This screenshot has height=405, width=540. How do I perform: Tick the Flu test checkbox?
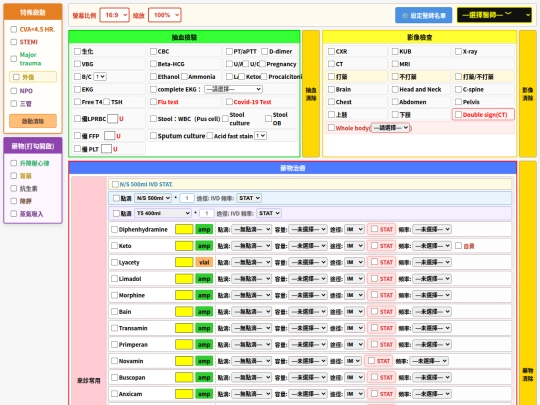[x=153, y=102]
